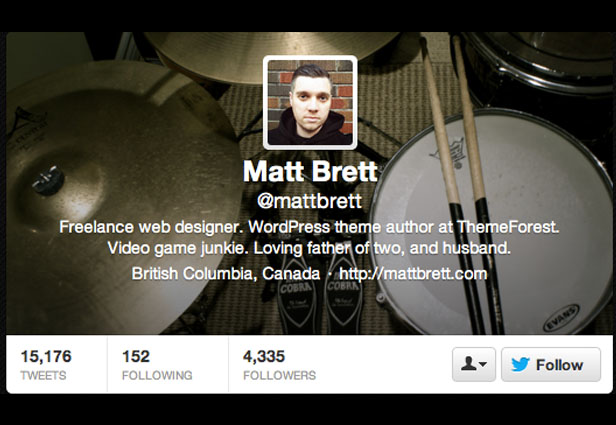Click the bio line mentioning ThemeForest

(x=309, y=227)
